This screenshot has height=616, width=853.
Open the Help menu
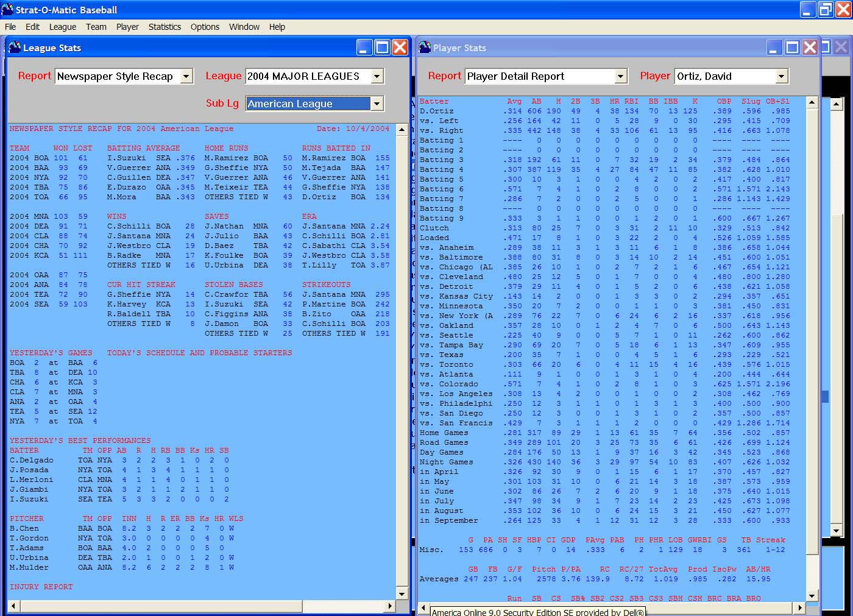coord(277,27)
